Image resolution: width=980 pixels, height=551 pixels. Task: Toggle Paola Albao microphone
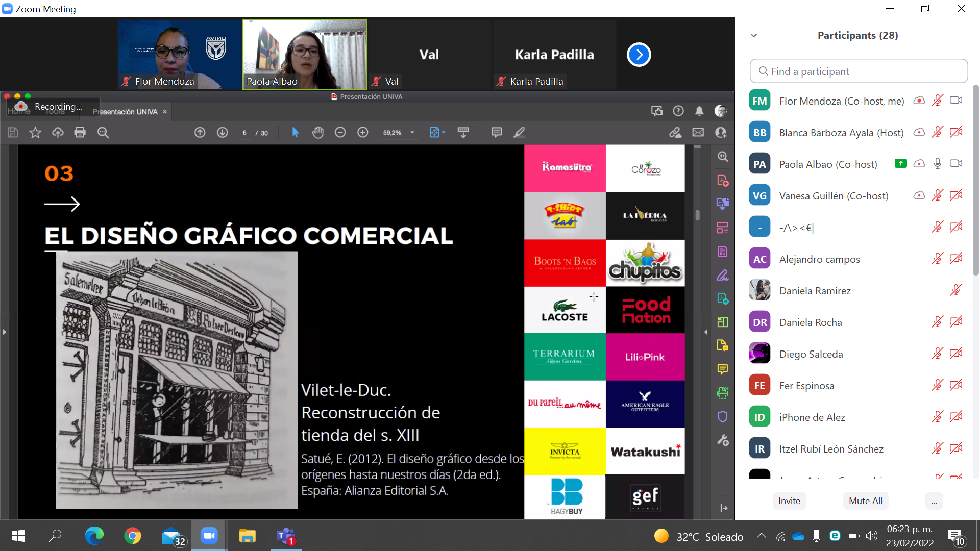tap(938, 164)
